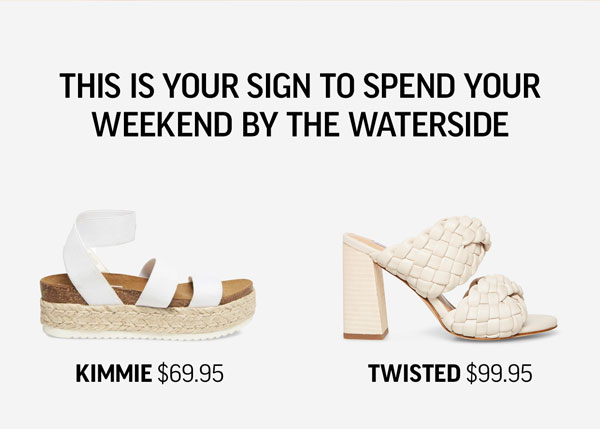
Task: Click the open toe sole of the Twisted sandal
Action: pos(543,323)
